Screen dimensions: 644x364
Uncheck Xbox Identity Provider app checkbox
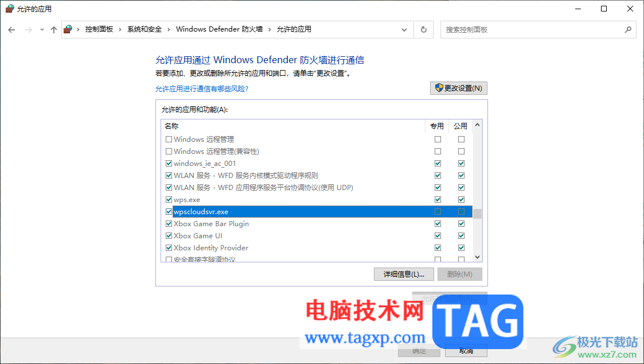169,248
